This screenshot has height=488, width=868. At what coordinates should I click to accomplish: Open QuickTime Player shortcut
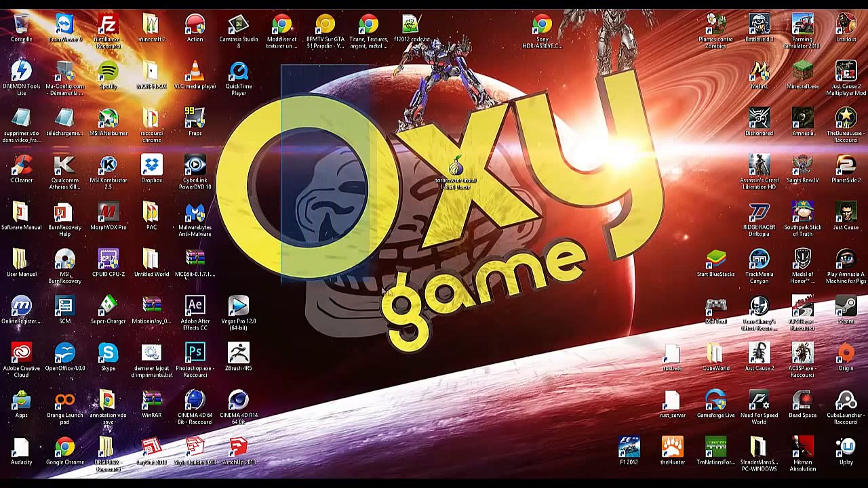click(238, 71)
